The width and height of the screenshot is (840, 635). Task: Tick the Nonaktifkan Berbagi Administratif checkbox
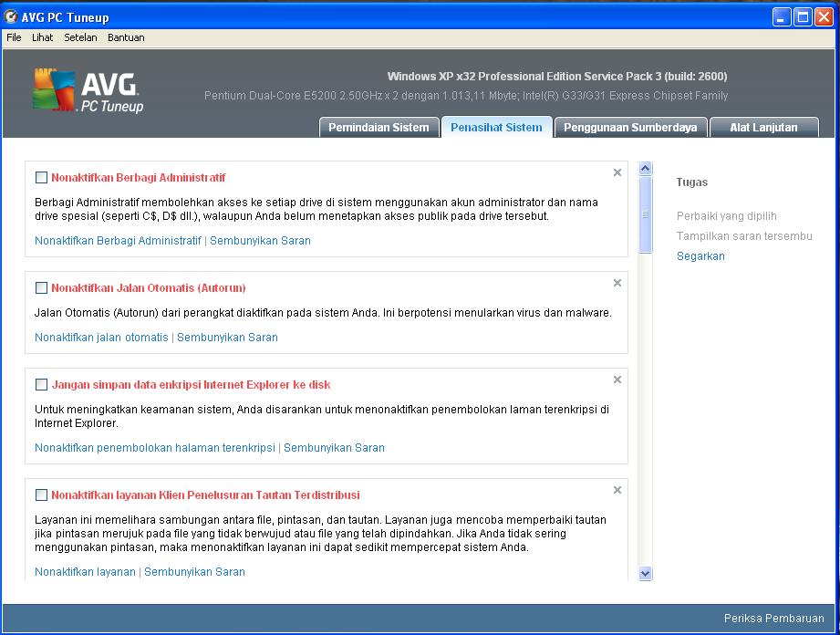tap(41, 177)
